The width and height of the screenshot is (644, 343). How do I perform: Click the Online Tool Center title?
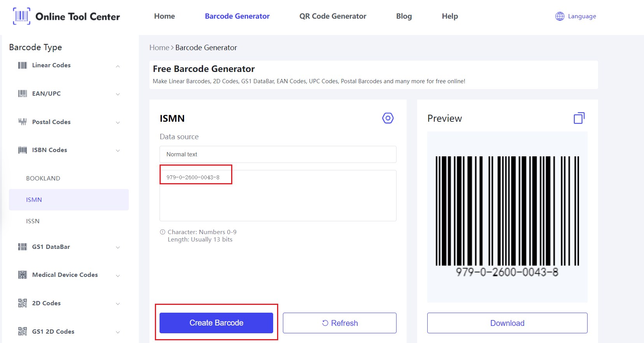(78, 16)
